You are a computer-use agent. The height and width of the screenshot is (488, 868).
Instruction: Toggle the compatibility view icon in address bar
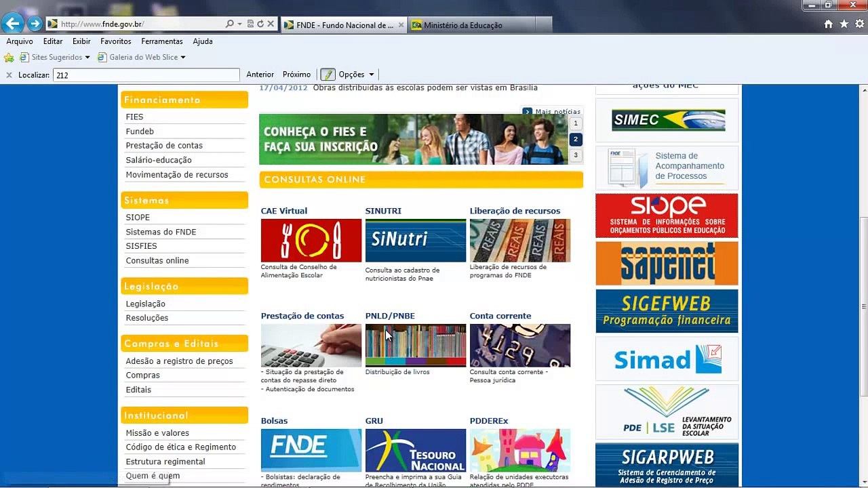coord(250,24)
